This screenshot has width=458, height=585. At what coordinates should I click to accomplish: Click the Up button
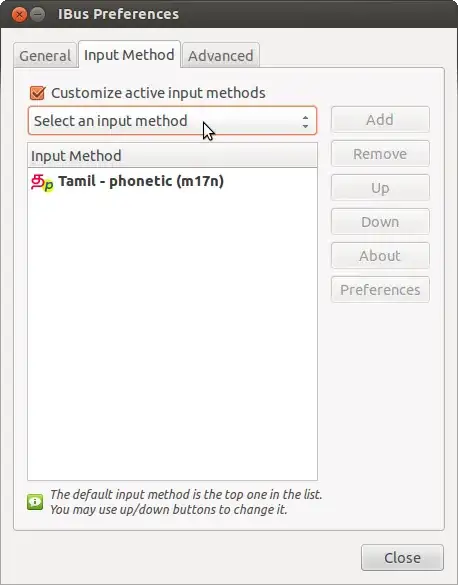380,188
